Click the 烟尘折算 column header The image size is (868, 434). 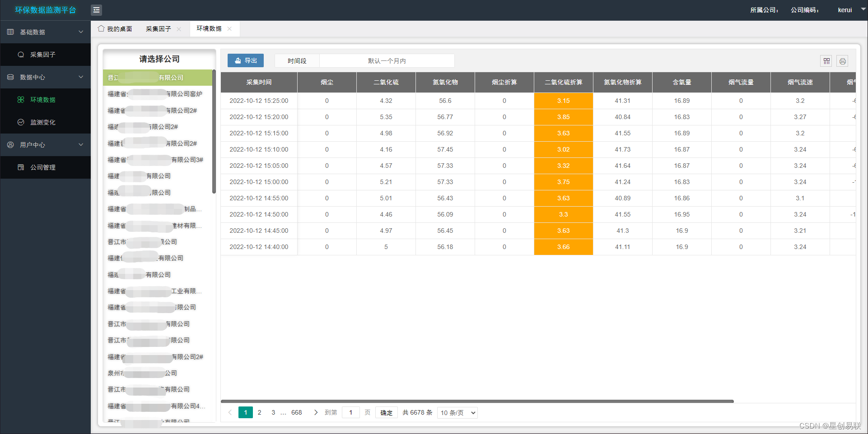pyautogui.click(x=504, y=82)
